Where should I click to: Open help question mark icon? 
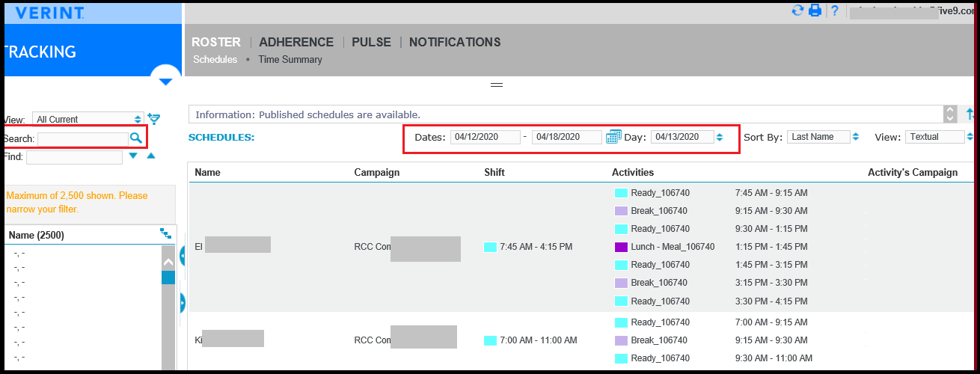(834, 10)
